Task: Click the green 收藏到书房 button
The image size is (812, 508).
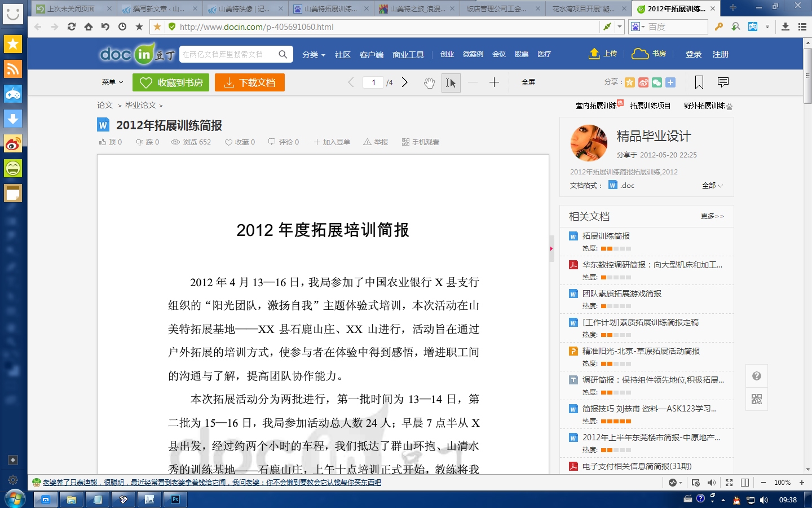Action: 171,82
